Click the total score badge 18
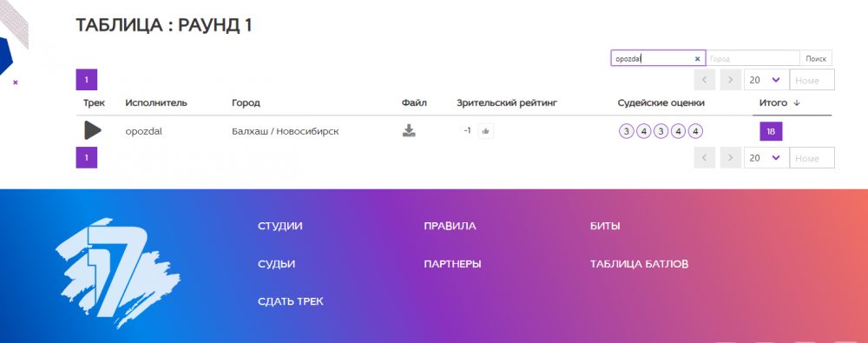The height and width of the screenshot is (343, 868). click(x=771, y=131)
